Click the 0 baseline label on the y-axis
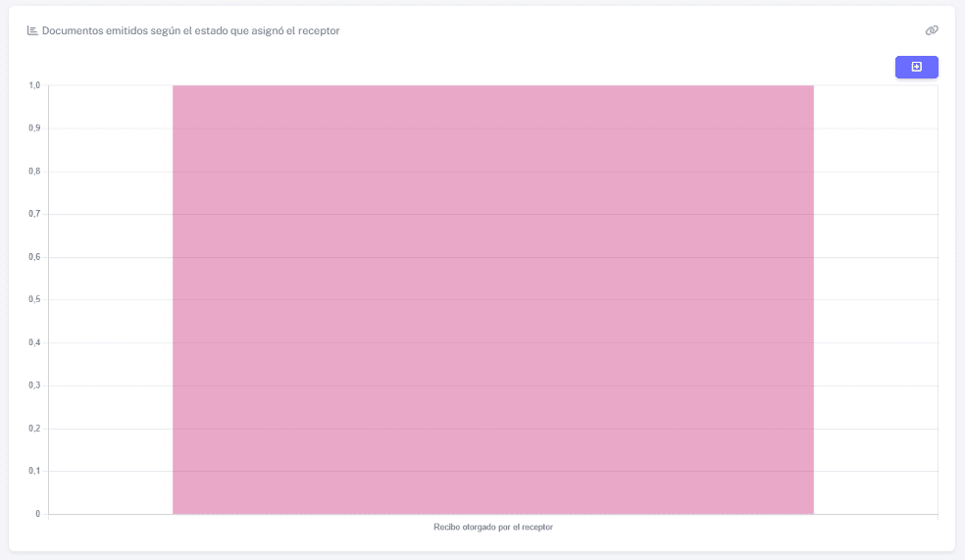The height and width of the screenshot is (560, 965). 37,514
